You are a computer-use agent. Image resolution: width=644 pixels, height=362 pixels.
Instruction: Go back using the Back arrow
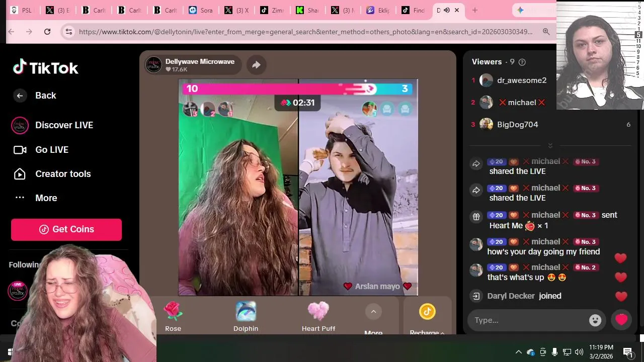(x=20, y=96)
